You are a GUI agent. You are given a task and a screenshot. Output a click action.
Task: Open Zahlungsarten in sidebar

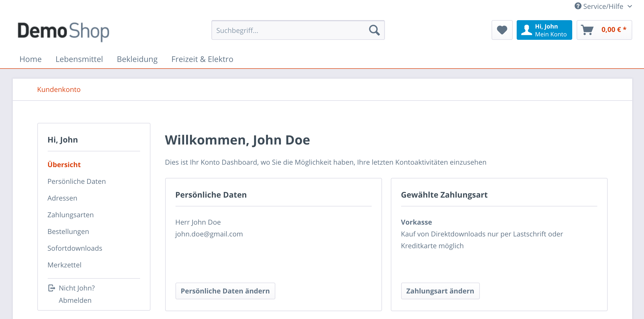click(x=71, y=215)
